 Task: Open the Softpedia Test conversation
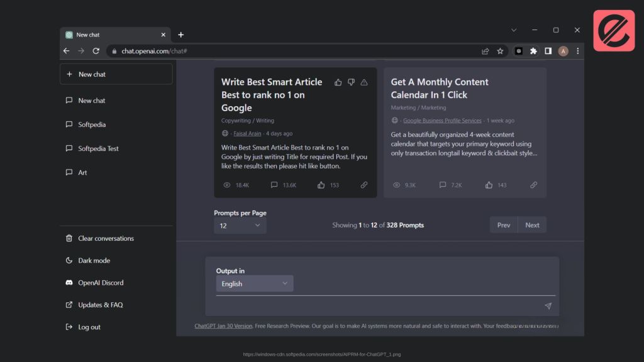(116, 148)
